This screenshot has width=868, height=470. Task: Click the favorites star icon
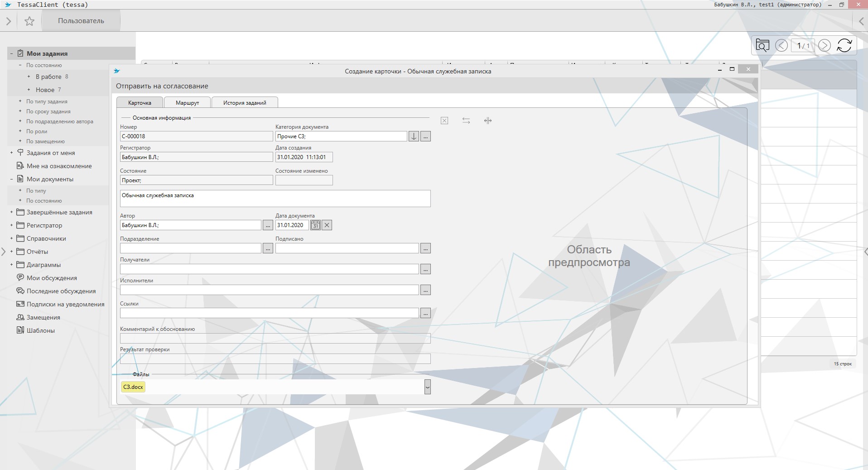coord(29,21)
